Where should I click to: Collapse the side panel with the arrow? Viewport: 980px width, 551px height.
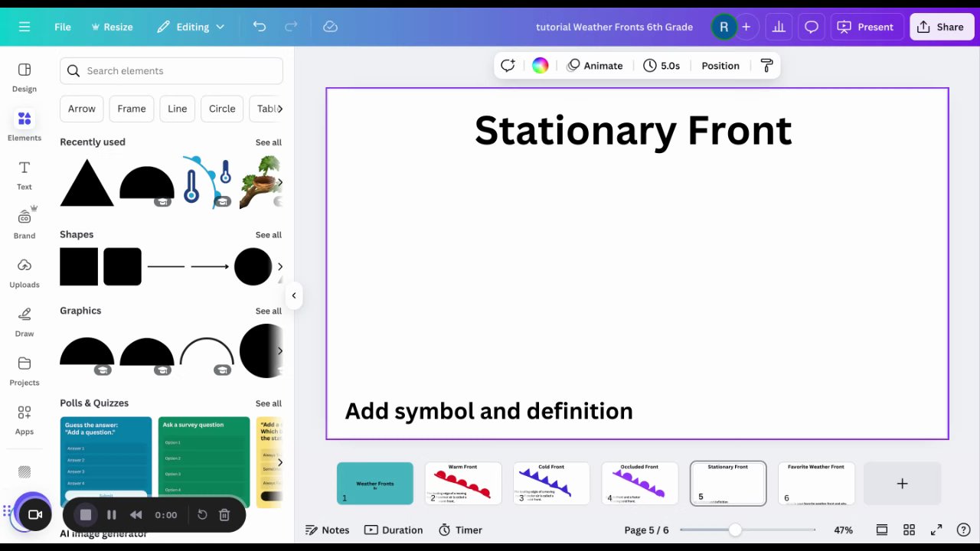[x=294, y=295]
